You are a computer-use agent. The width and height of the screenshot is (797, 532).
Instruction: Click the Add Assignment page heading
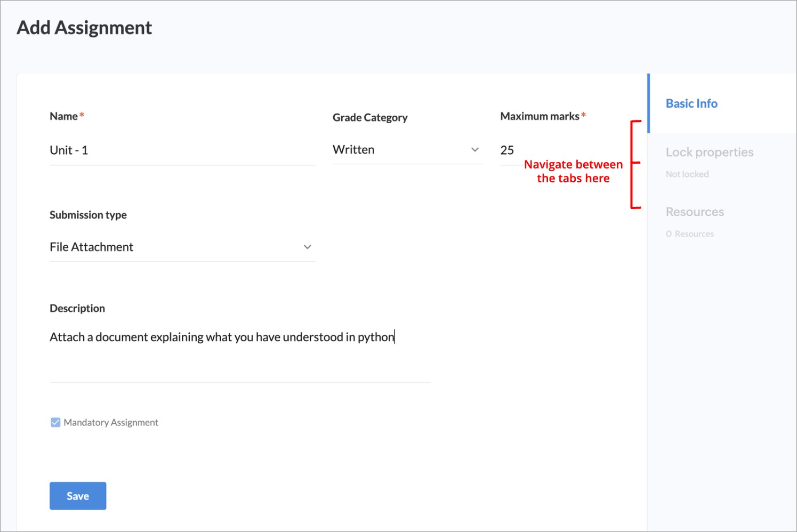(x=84, y=28)
